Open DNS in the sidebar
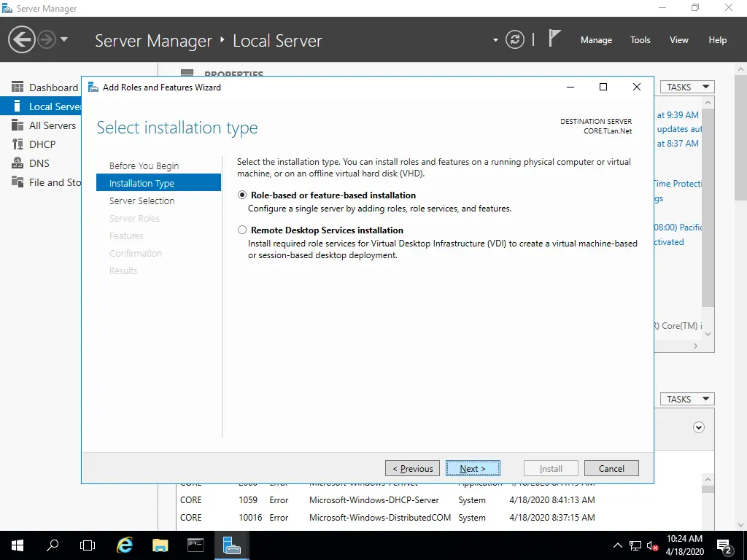This screenshot has height=560, width=747. point(39,163)
